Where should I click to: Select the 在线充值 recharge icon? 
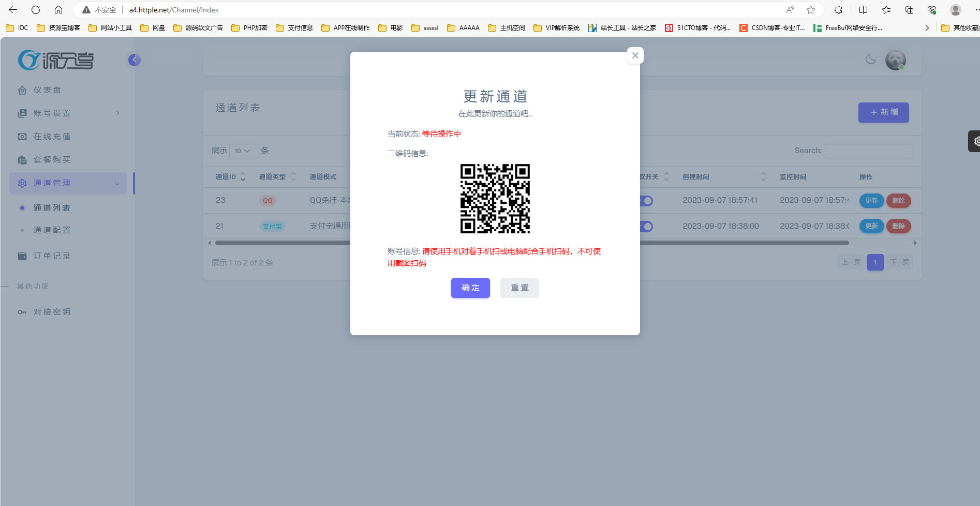point(22,136)
